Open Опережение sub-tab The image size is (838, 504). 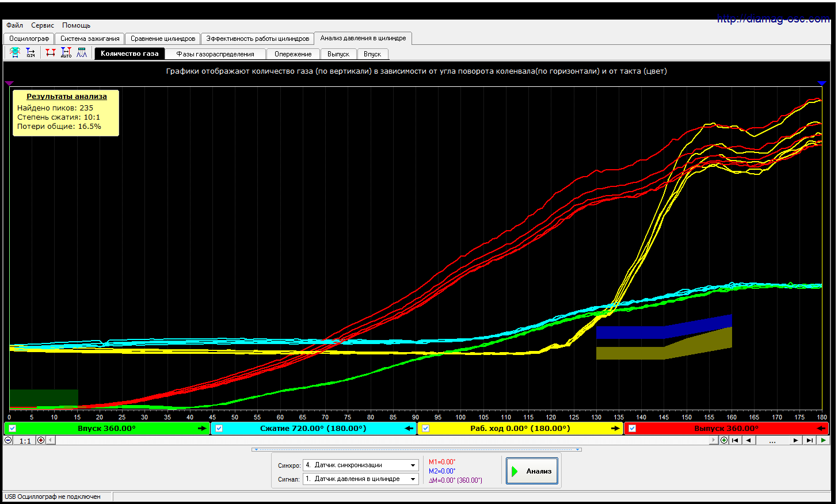click(x=293, y=54)
